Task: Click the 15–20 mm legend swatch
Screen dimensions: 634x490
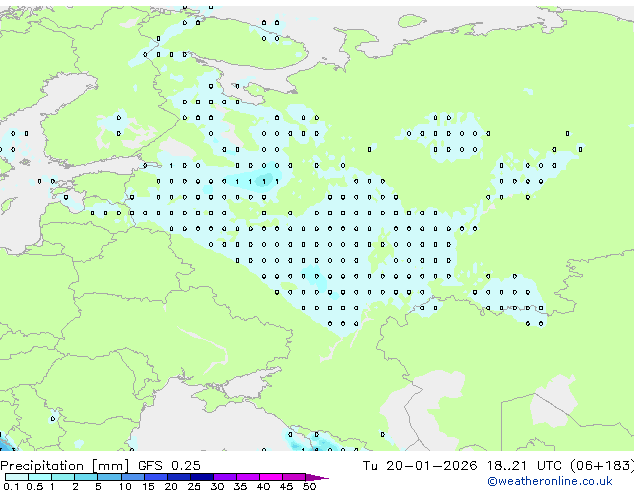Action: 155,477
